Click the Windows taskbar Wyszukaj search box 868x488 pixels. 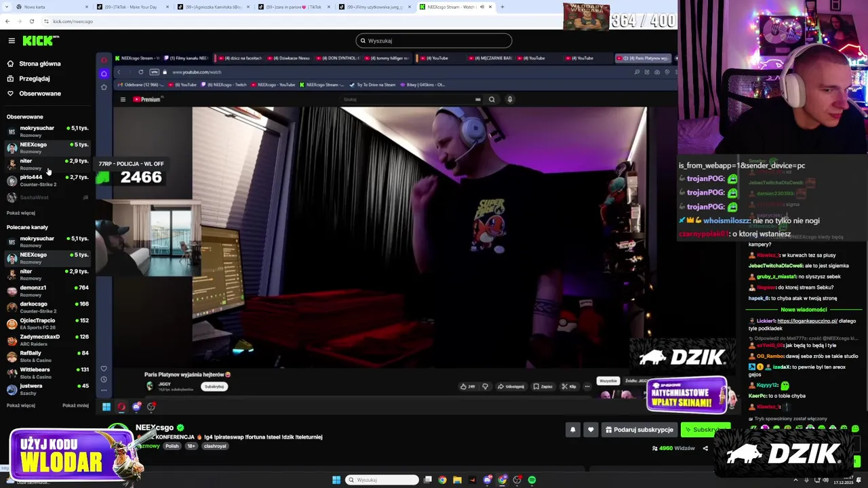[x=382, y=480]
